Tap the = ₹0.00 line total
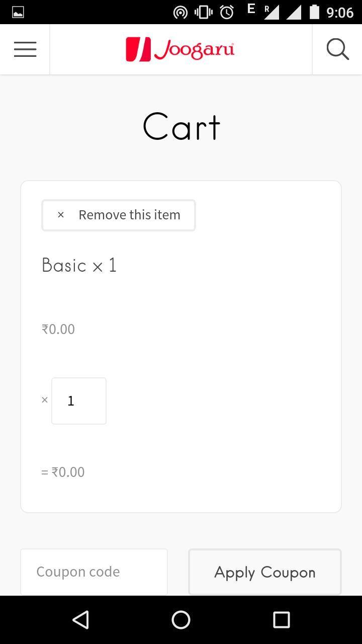 pyautogui.click(x=63, y=472)
